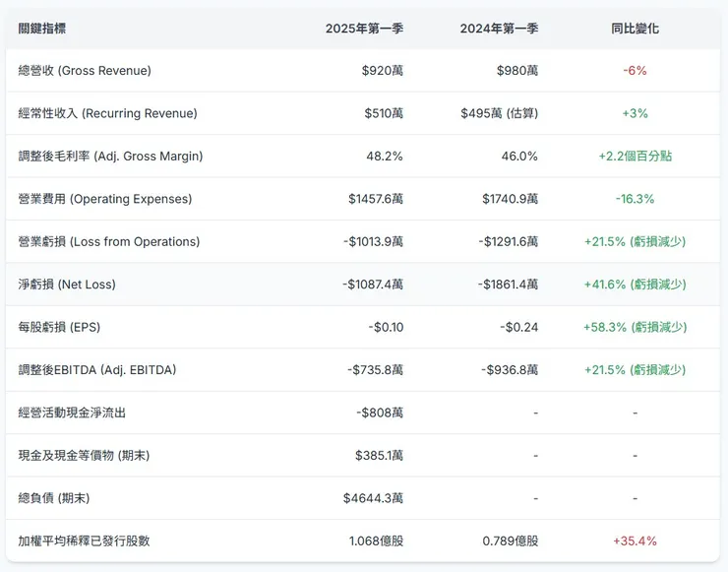Click the 48.2% gross margin value
Screen dimensions: 728x572
pyautogui.click(x=385, y=157)
